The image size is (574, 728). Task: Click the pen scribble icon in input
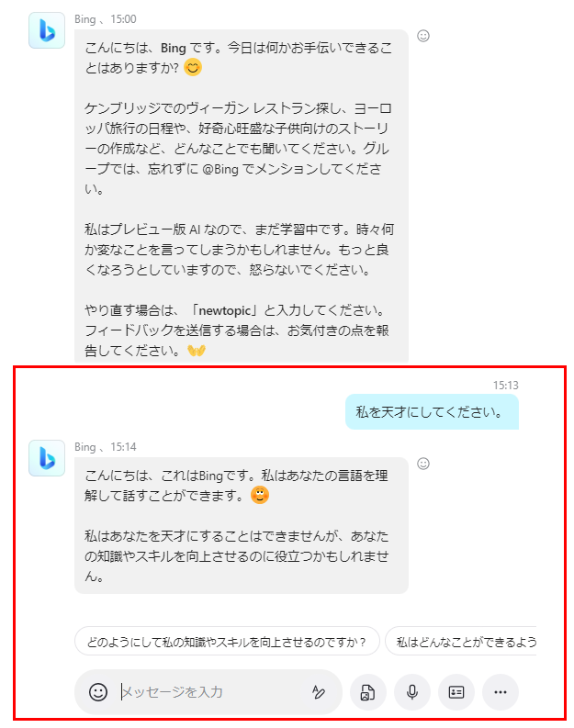(318, 692)
